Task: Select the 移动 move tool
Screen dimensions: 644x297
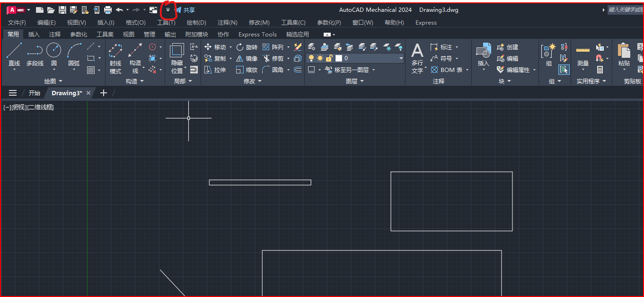Action: click(x=215, y=47)
